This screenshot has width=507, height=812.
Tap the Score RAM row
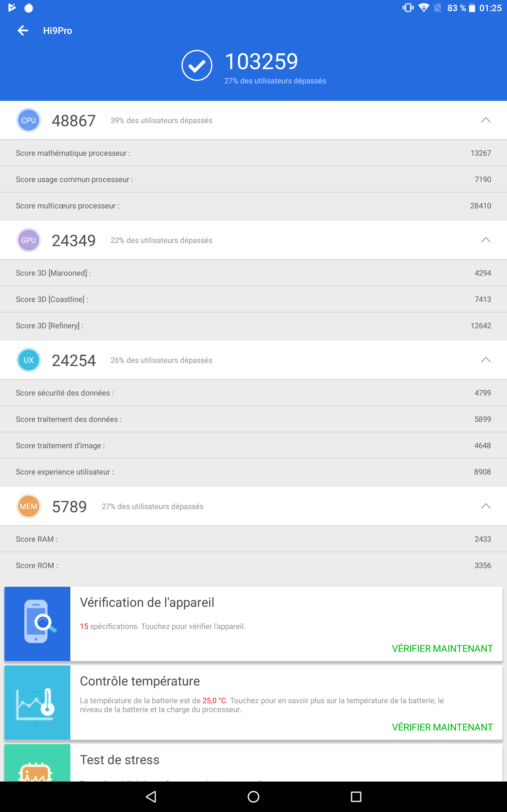tap(253, 539)
